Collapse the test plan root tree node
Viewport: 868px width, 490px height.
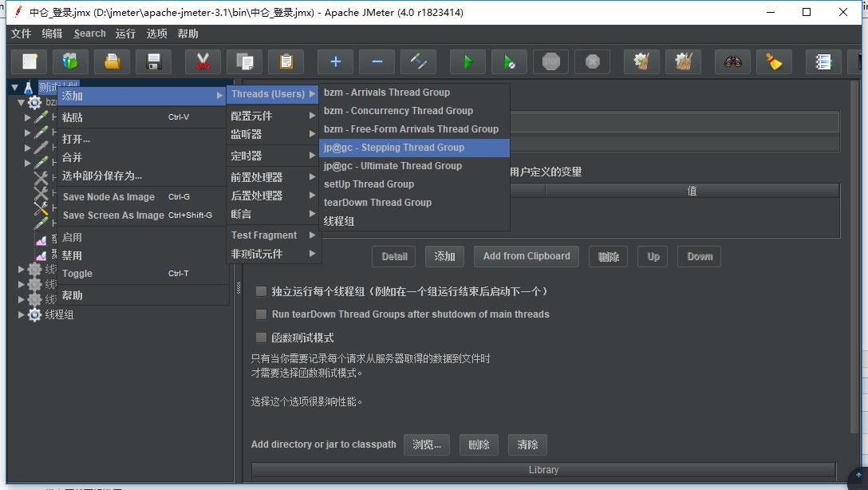tap(15, 88)
